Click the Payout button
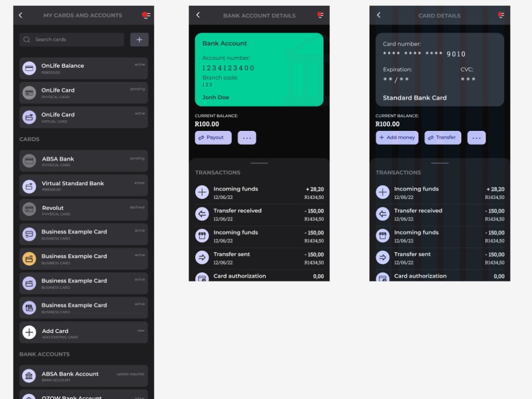 coord(213,138)
